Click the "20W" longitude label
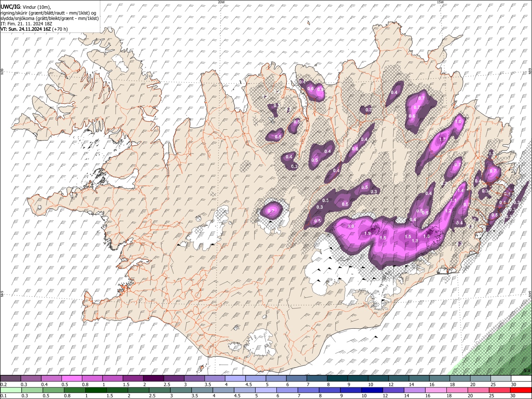This screenshot has width=532, height=399. pos(221,2)
